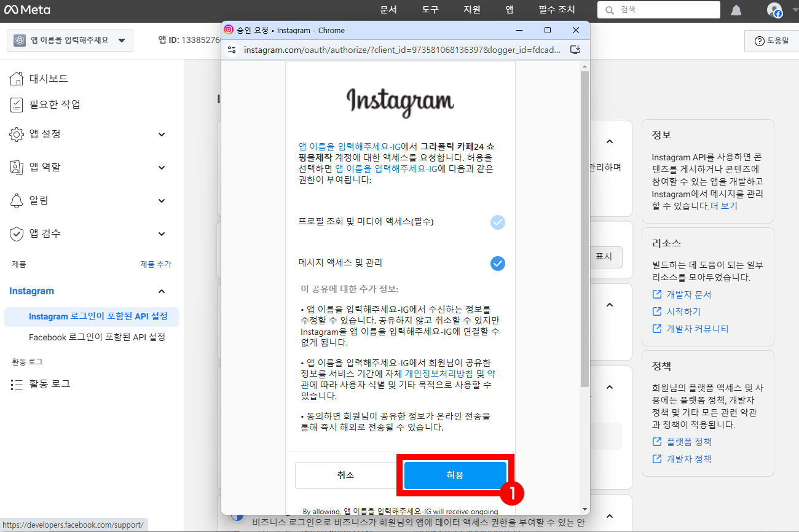Collapse the Instagram product section
This screenshot has width=799, height=532.
pyautogui.click(x=162, y=291)
